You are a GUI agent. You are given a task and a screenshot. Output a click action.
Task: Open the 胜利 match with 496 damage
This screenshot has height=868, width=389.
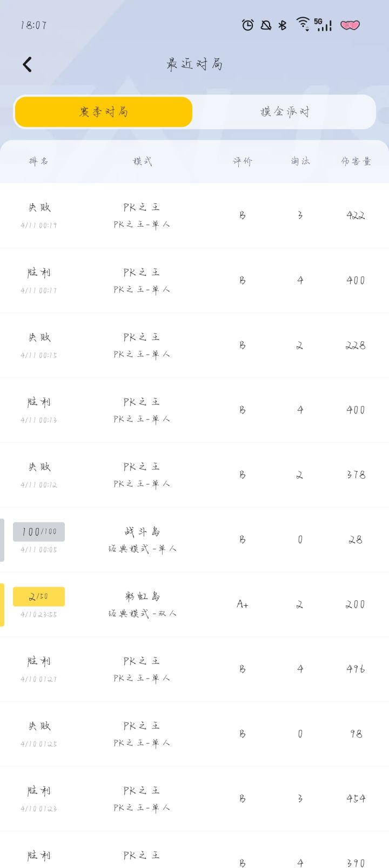194,669
